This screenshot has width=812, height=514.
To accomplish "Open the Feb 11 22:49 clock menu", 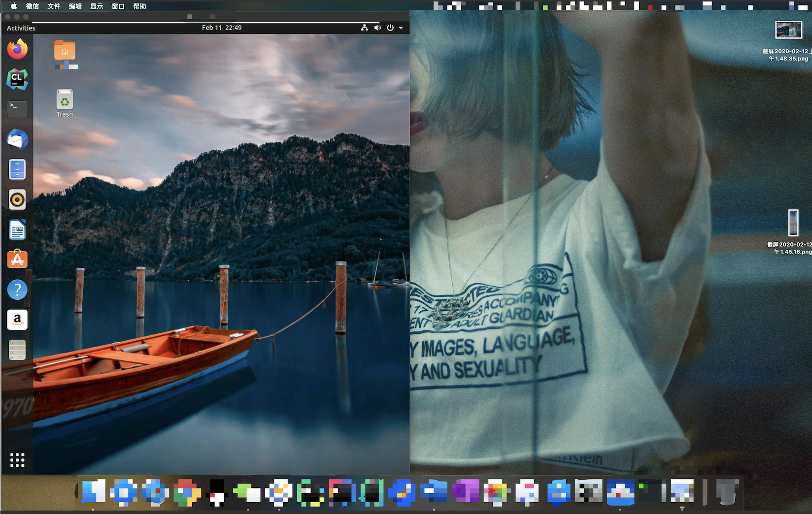I will (222, 28).
